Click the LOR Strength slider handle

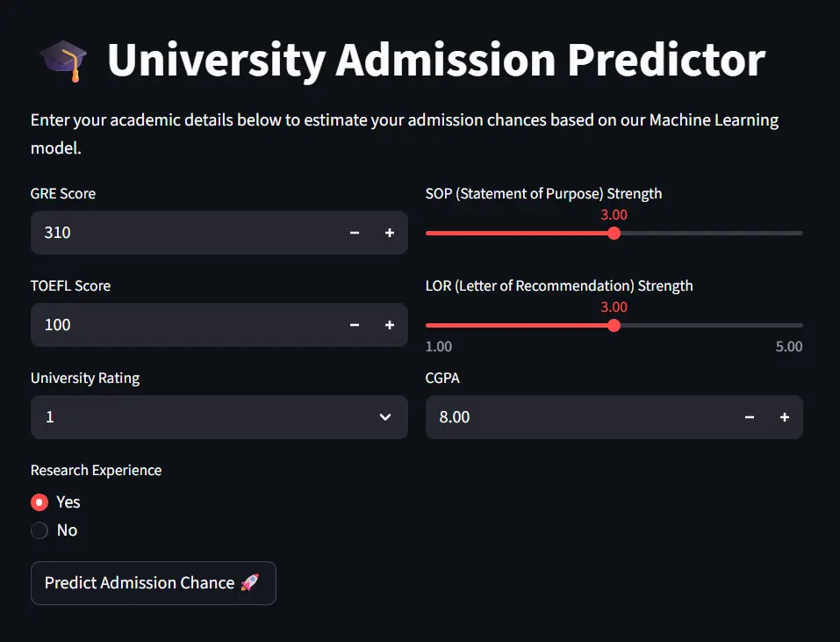pos(614,325)
